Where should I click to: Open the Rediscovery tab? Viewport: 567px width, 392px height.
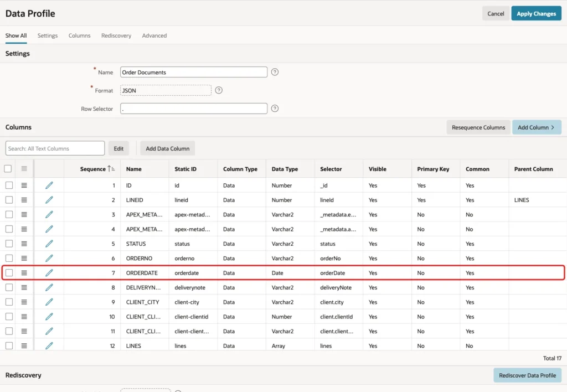[116, 35]
